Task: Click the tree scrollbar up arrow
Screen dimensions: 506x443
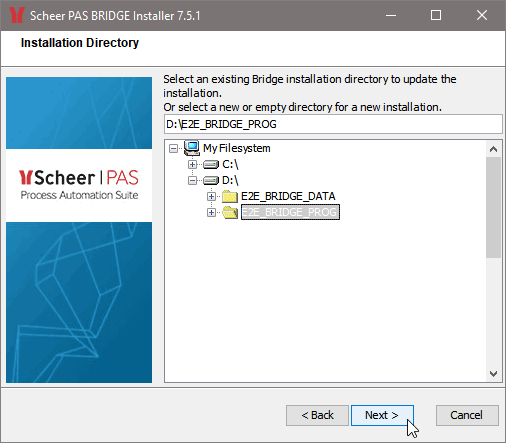Action: [x=493, y=149]
